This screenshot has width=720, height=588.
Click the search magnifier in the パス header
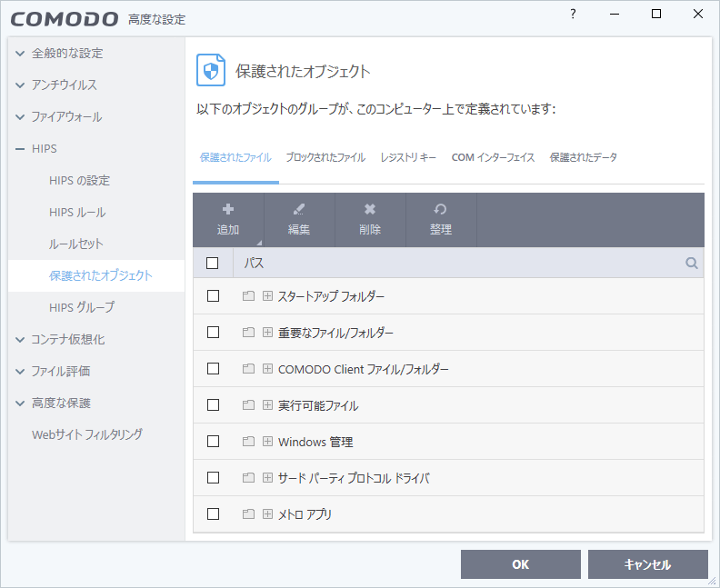[x=692, y=264]
